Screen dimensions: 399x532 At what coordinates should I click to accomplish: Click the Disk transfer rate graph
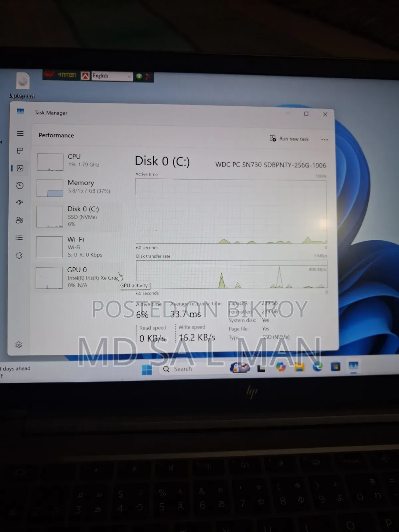click(232, 275)
